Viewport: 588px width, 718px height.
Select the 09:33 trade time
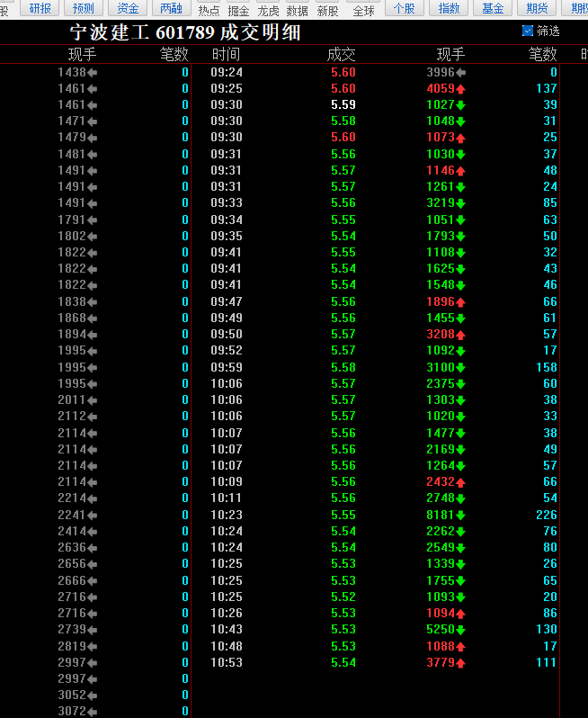[227, 202]
